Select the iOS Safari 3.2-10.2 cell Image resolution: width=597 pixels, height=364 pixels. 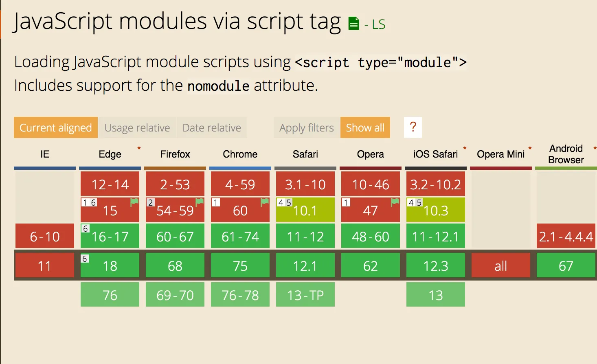[x=436, y=184]
